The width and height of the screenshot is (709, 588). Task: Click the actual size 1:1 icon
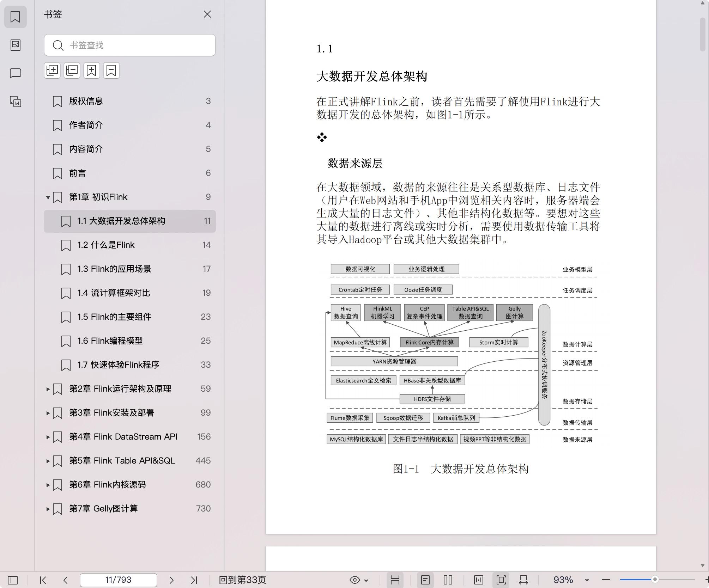[479, 580]
